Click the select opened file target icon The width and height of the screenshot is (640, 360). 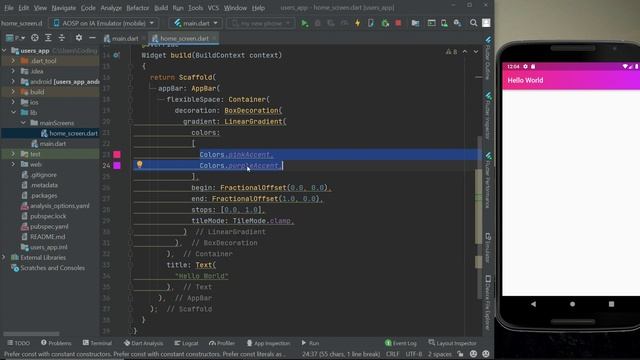35,38
